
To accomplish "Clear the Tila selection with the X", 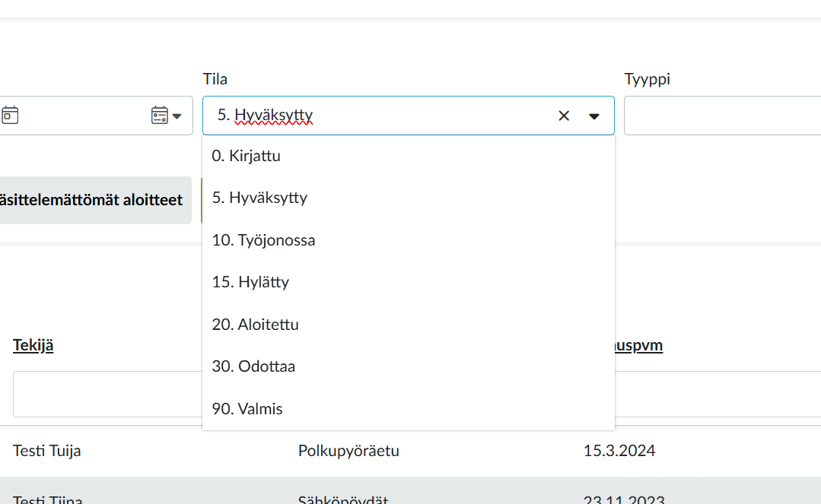I will pyautogui.click(x=564, y=116).
